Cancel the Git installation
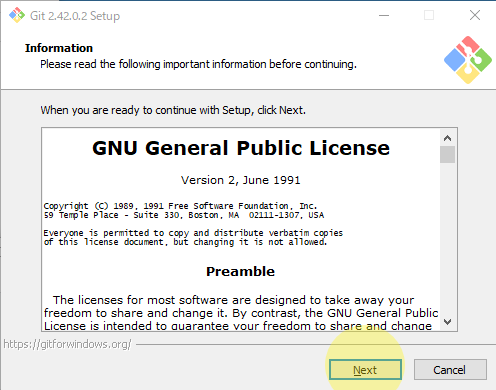The height and width of the screenshot is (390, 496). 450,369
